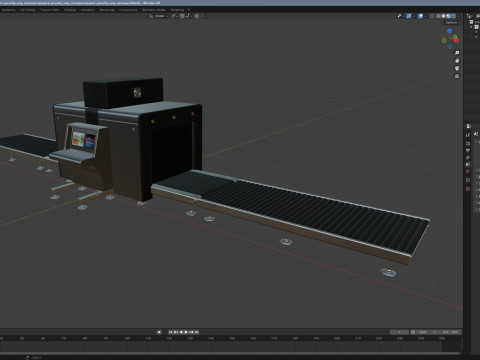
Task: Open the red checkered Texture properties tab icon
Action: 468,189
